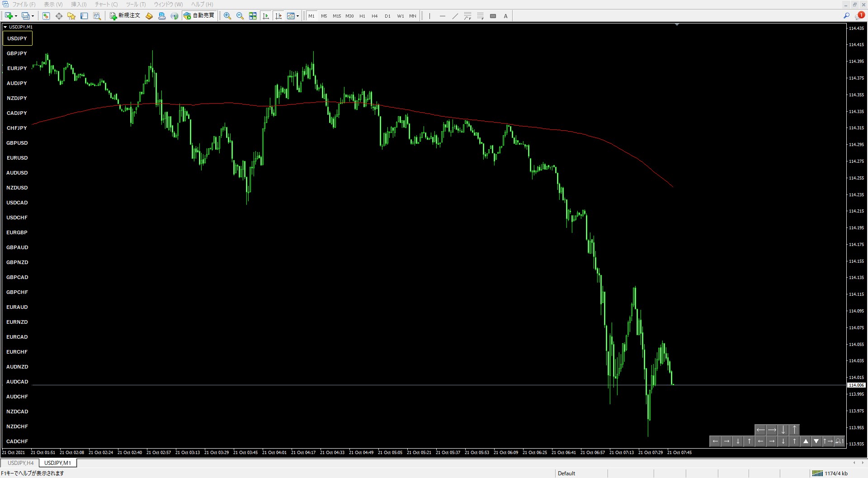Image resolution: width=868 pixels, height=478 pixels.
Task: Click the zoom out magnifier icon
Action: coord(240,16)
